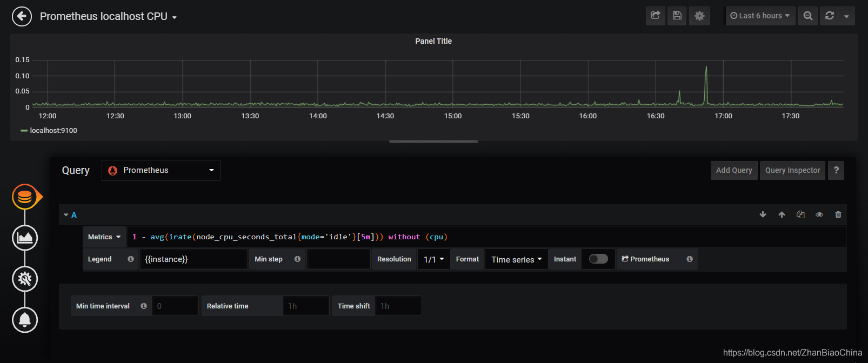Open the Last 6 hours time picker
Screen dimensions: 868x363
(760, 16)
